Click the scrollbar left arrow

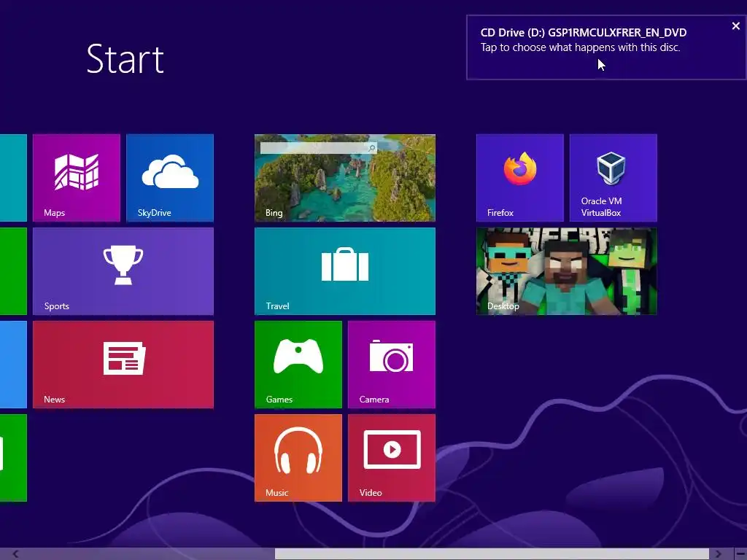pyautogui.click(x=16, y=553)
